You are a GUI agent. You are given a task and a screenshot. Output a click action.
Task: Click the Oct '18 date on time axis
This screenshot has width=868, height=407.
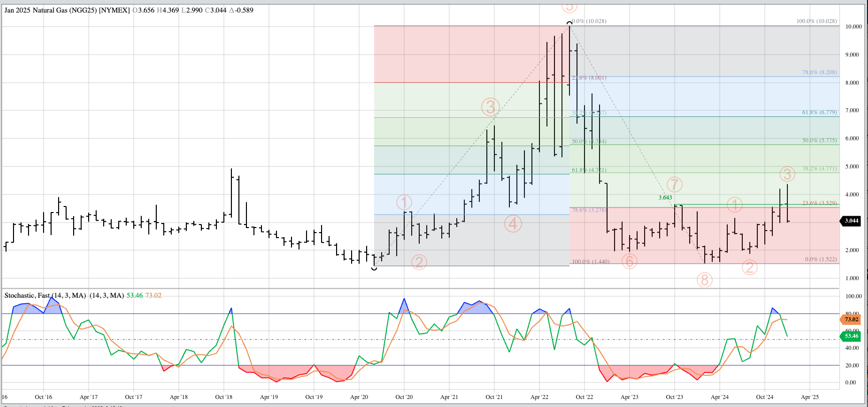[223, 397]
